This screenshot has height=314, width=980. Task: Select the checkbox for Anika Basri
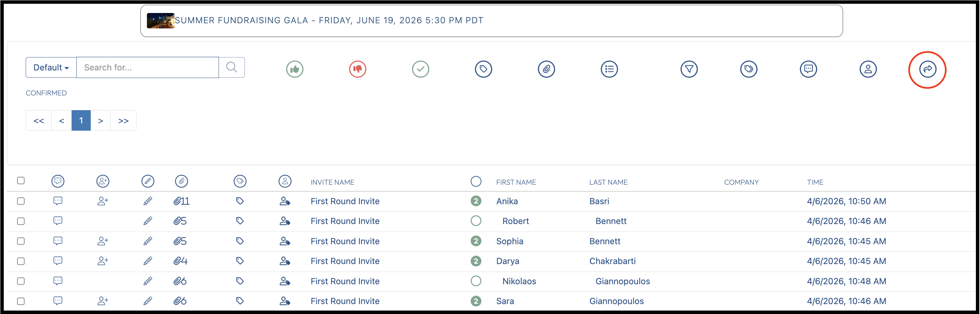click(x=21, y=201)
